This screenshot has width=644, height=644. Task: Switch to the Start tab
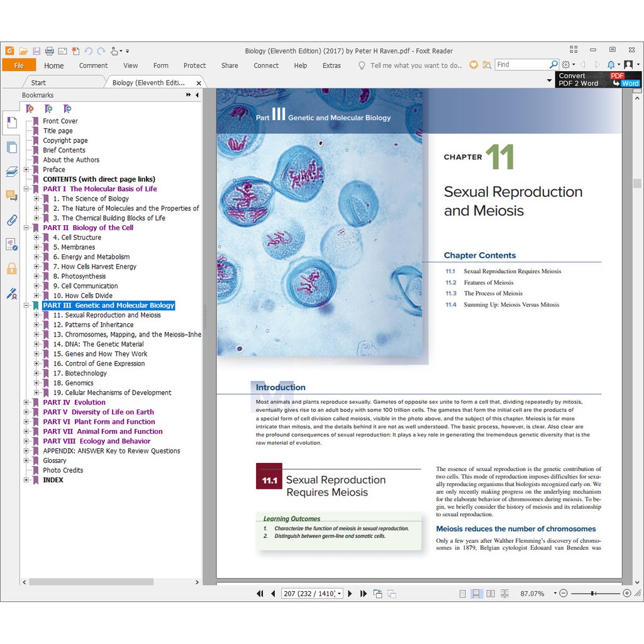point(38,82)
